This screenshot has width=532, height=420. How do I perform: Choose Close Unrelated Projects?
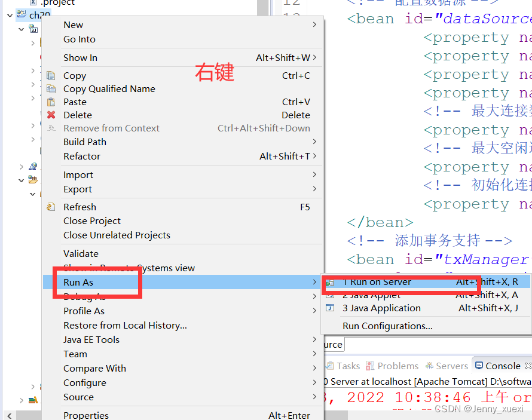(184, 235)
